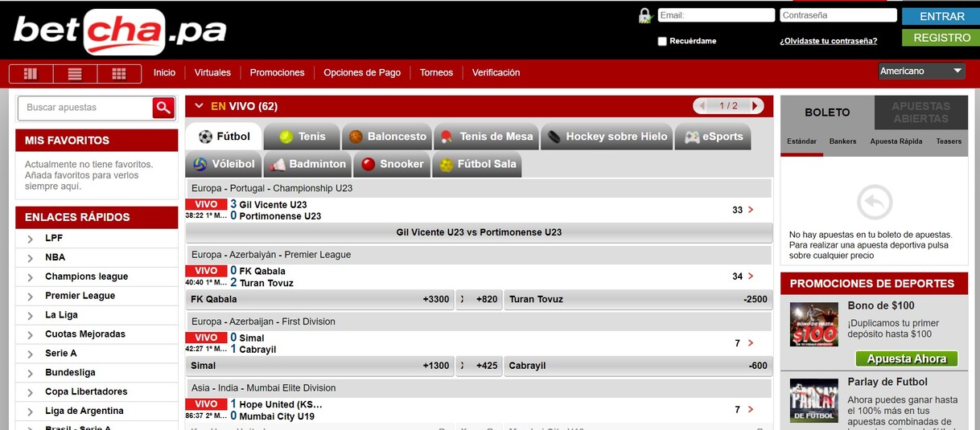This screenshot has height=430, width=980.
Task: Select the Fútbol Sala sport tab
Action: pyautogui.click(x=477, y=164)
